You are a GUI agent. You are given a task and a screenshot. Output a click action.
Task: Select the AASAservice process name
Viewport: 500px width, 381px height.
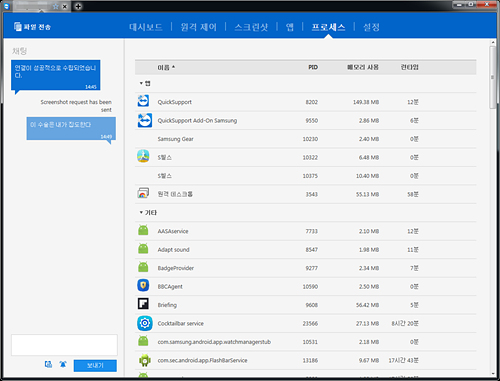[173, 231]
